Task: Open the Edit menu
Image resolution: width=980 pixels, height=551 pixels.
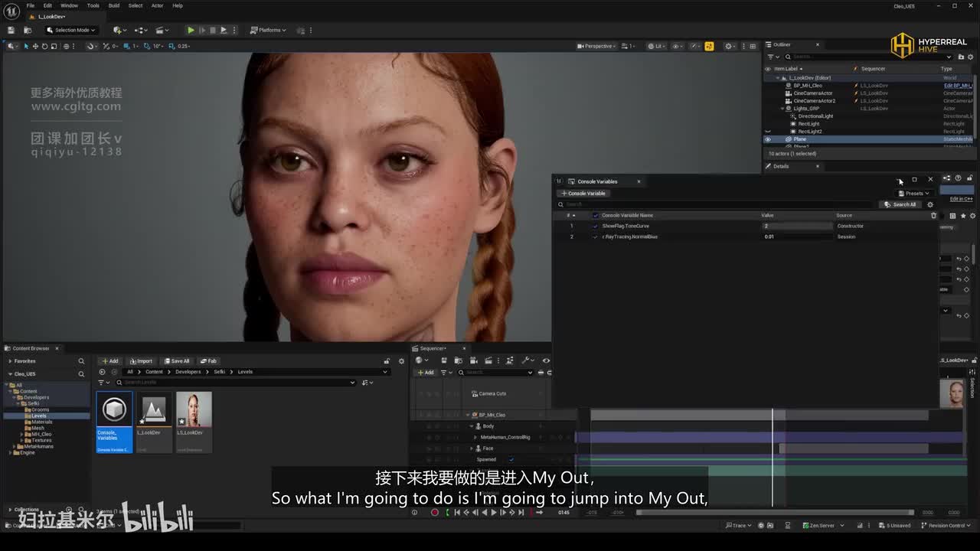Action: point(47,5)
